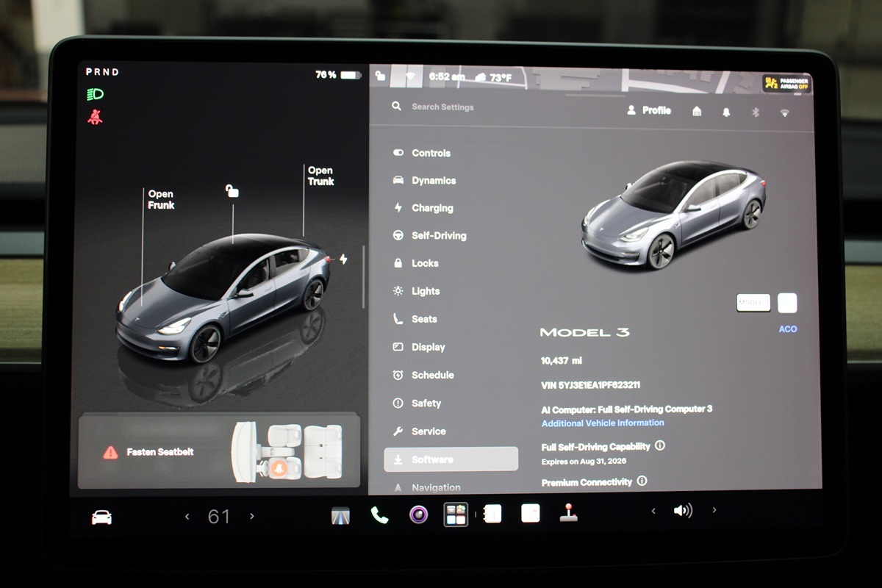This screenshot has height=588, width=882.
Task: Open weather showing 73°F
Action: (494, 76)
